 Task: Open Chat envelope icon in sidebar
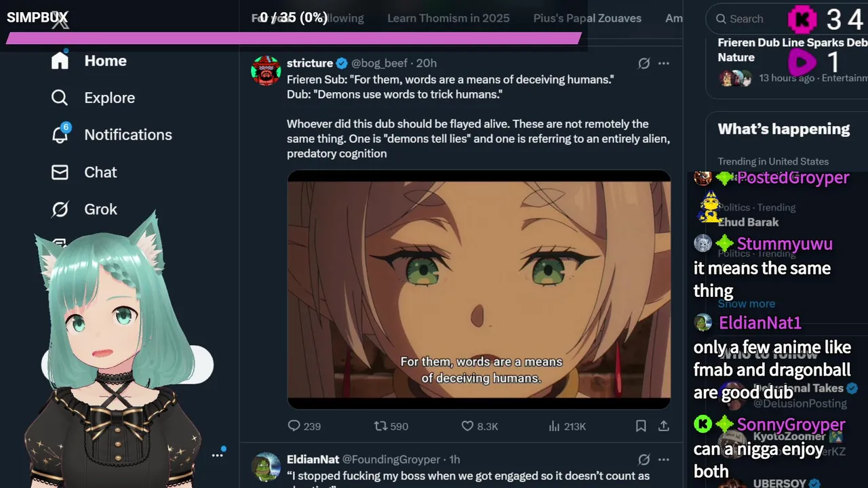pos(60,172)
